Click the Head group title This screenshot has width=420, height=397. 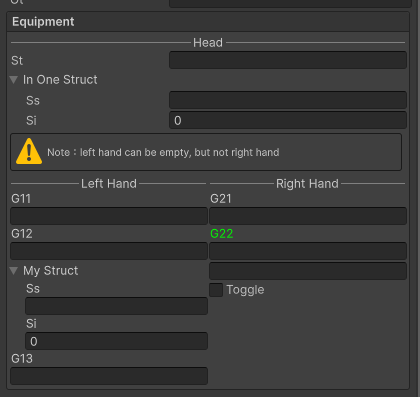(x=208, y=43)
